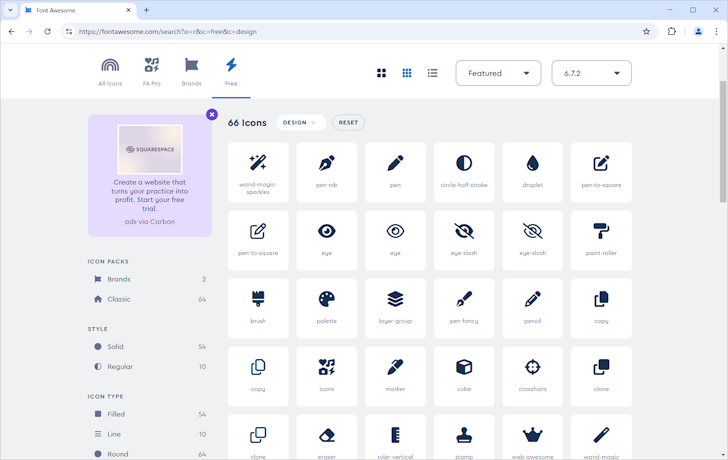Choose the palette icon
Screen dimensions: 728x460
(x=326, y=308)
